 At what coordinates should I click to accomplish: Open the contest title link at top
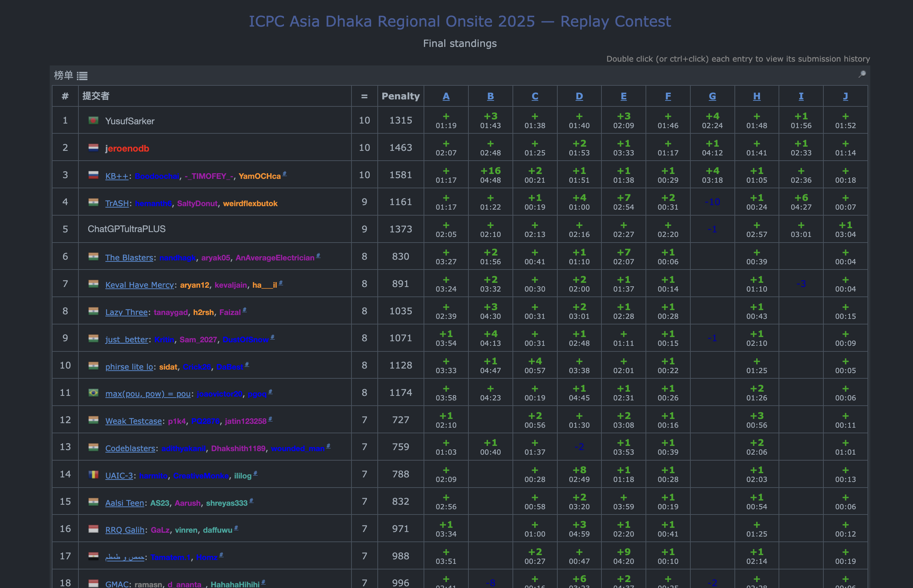pyautogui.click(x=460, y=21)
